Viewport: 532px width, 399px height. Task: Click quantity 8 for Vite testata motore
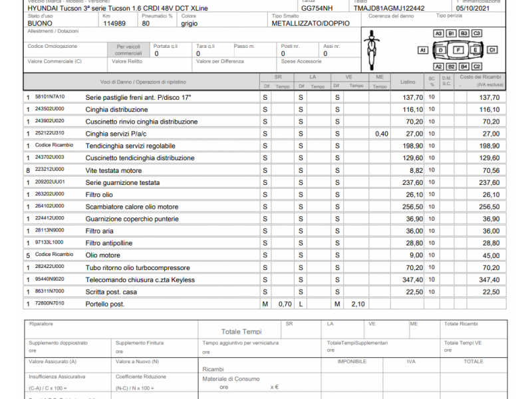point(28,170)
